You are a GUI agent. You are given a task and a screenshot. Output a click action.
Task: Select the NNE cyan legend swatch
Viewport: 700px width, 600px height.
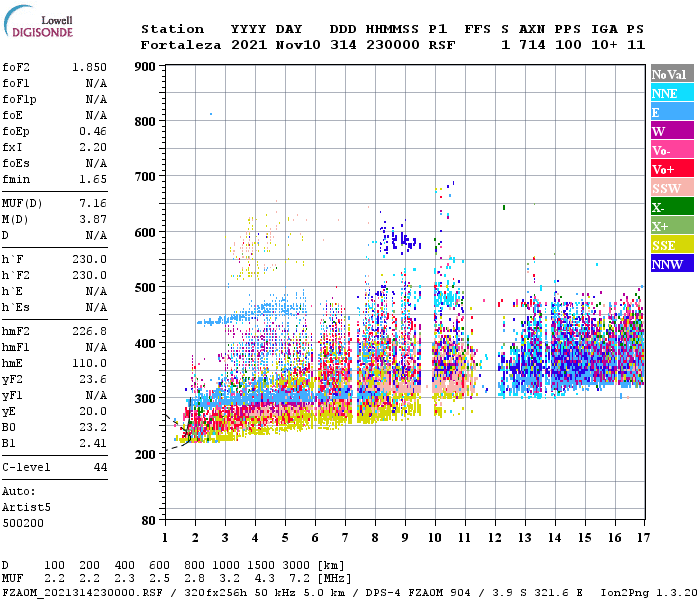672,93
